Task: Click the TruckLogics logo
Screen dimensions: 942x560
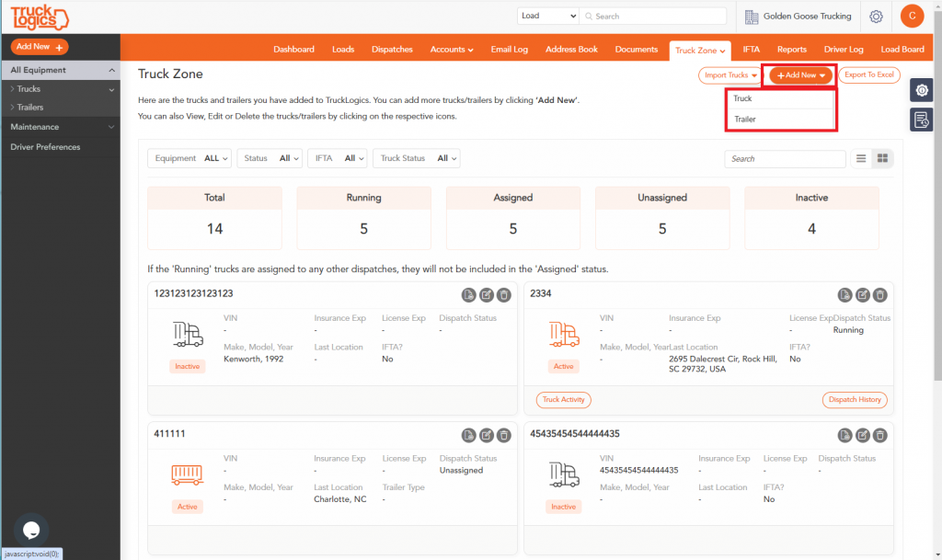Action: pyautogui.click(x=40, y=17)
